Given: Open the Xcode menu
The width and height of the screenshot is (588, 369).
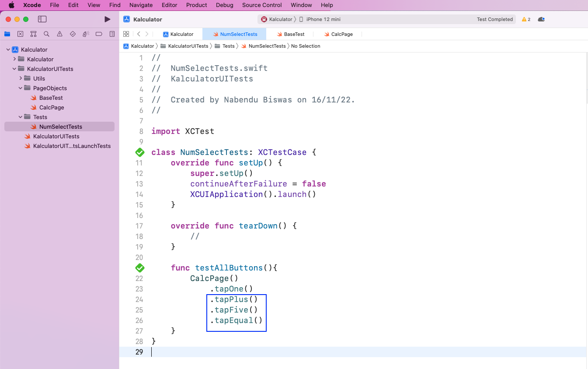Looking at the screenshot, I should (32, 5).
